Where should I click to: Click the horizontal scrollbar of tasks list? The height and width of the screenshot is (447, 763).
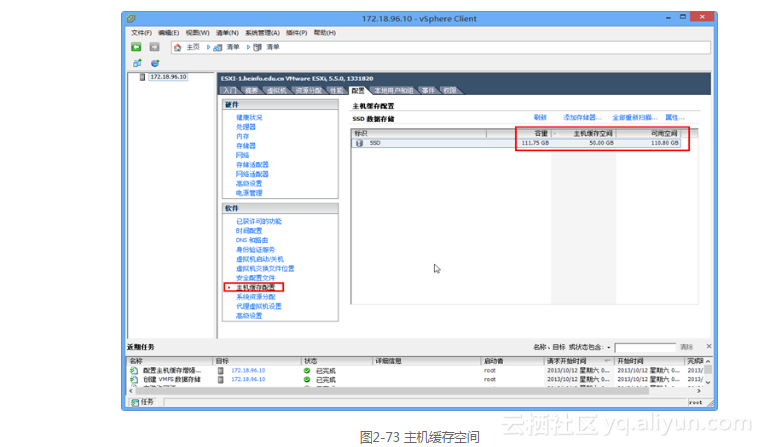point(392,391)
